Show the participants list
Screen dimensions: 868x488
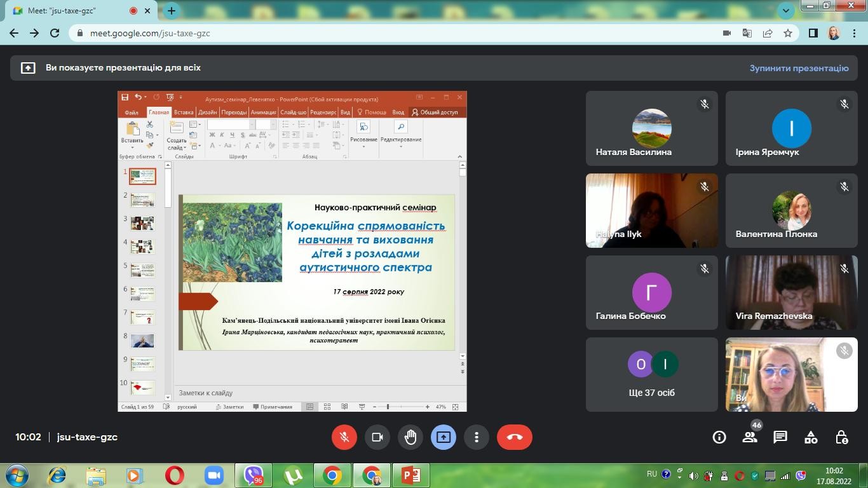pyautogui.click(x=750, y=437)
